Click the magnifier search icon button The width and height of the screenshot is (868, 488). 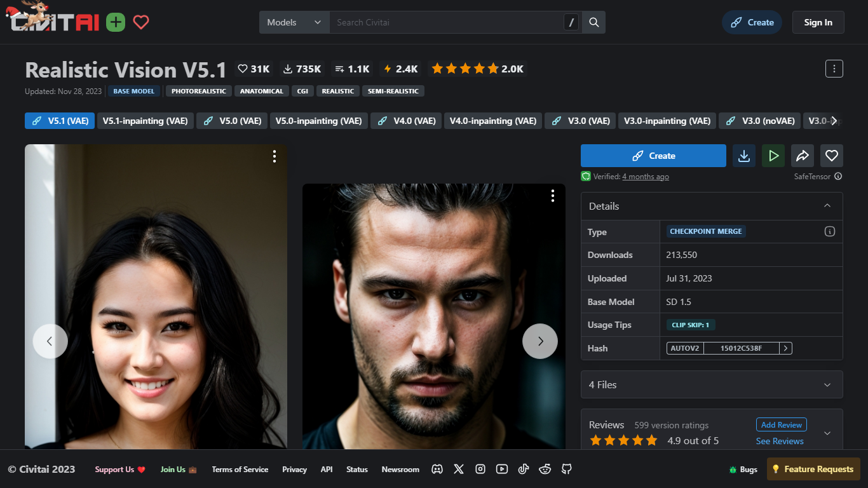pyautogui.click(x=594, y=22)
